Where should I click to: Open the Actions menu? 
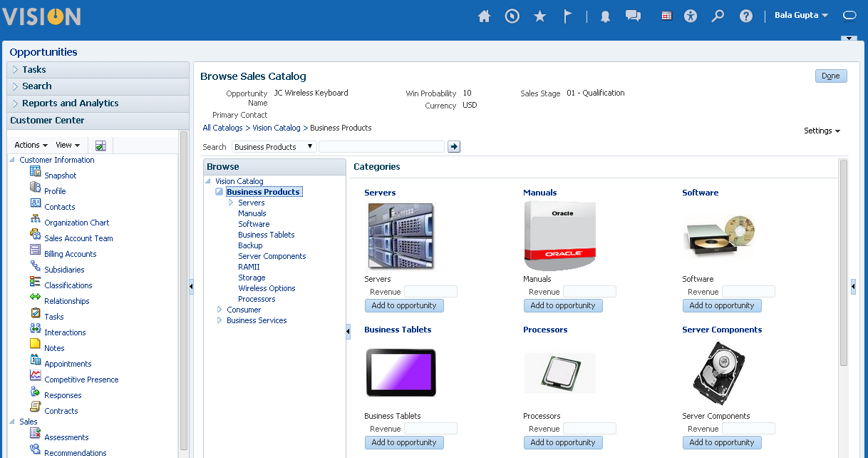pyautogui.click(x=31, y=145)
